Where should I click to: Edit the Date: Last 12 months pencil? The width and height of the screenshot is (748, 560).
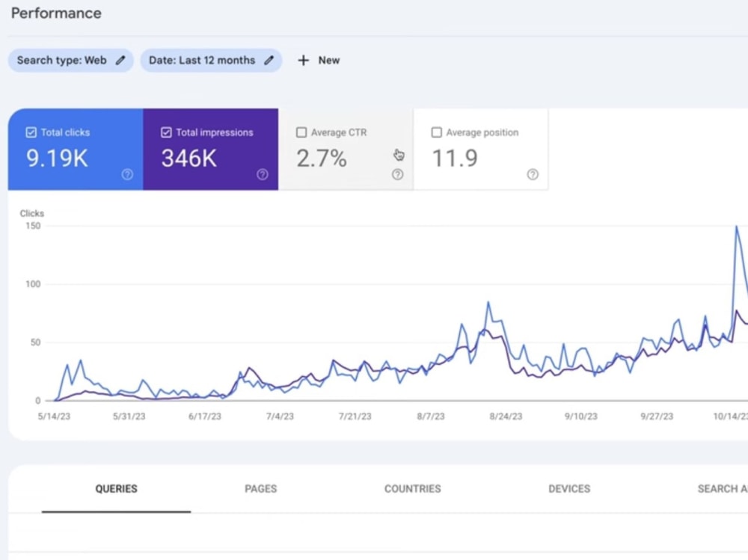[x=269, y=60]
